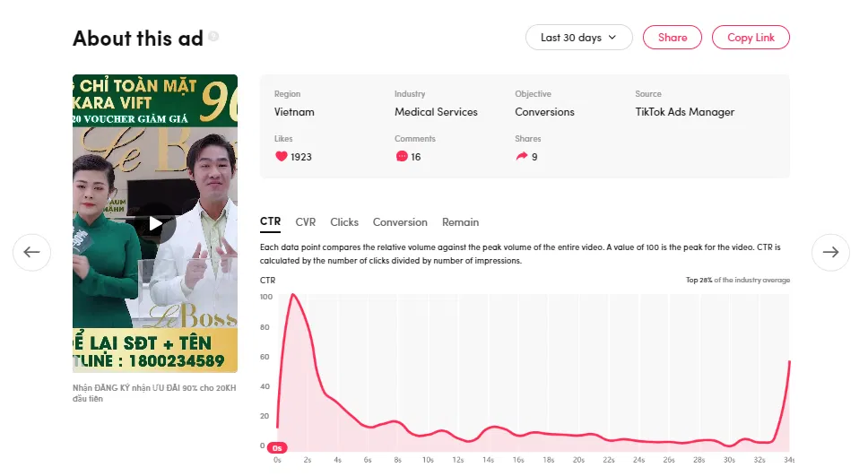This screenshot has width=868, height=476.
Task: Click the chevron in date range selector
Action: (612, 38)
